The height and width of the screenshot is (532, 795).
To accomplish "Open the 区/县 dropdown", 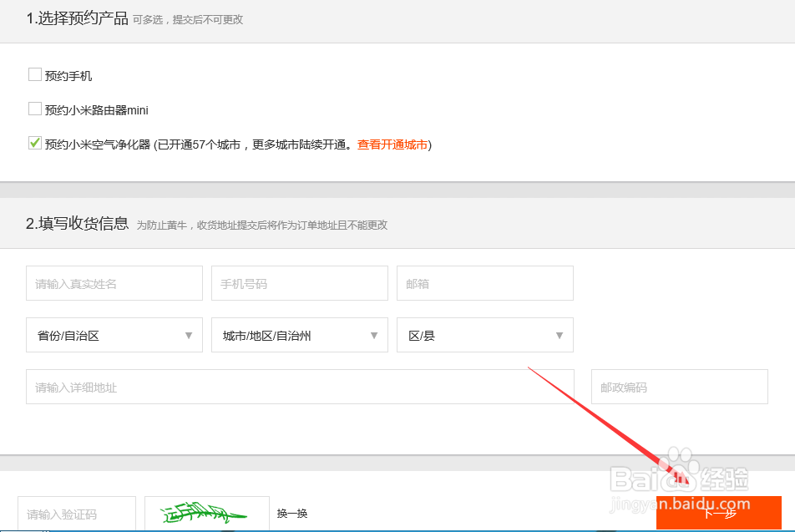I will [485, 335].
